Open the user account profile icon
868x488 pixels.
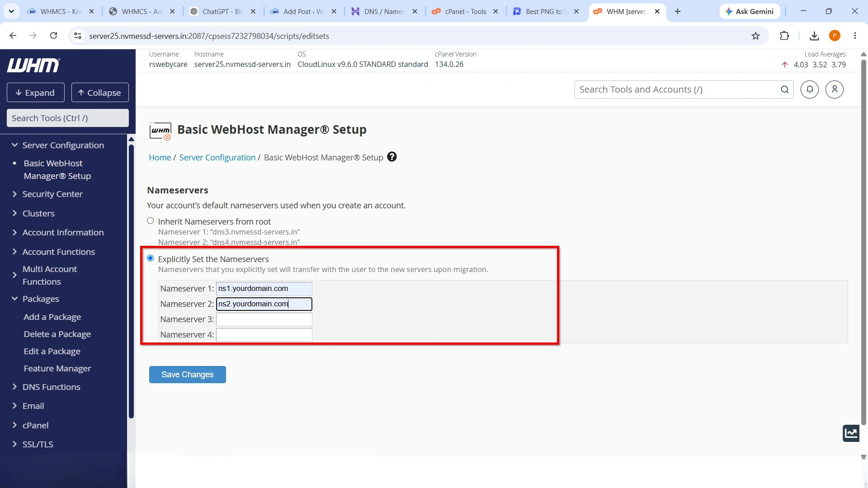835,89
